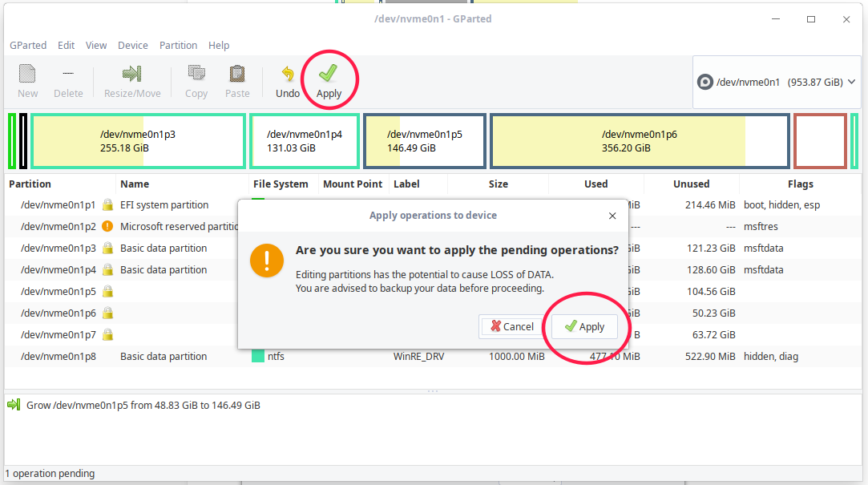Image resolution: width=868 pixels, height=485 pixels.
Task: Click the Resize/Move toolbar icon
Action: click(132, 82)
